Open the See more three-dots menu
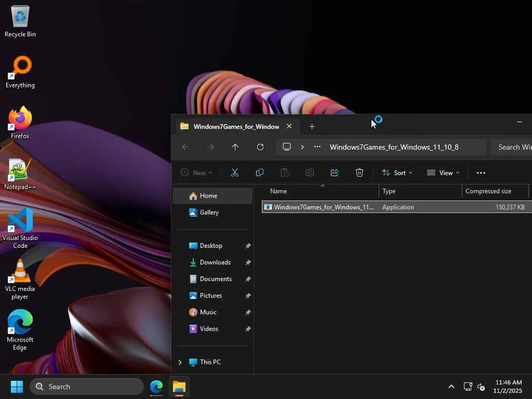The image size is (532, 399). (x=481, y=172)
